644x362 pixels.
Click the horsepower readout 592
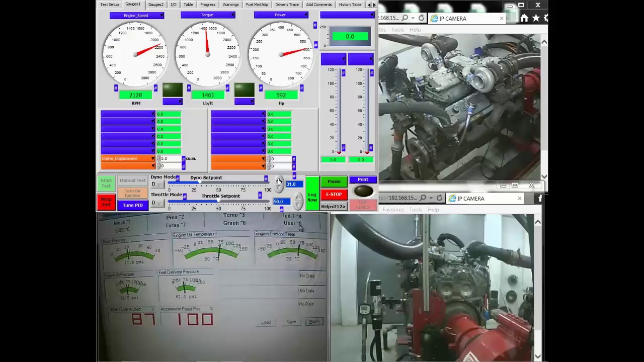pyautogui.click(x=281, y=96)
